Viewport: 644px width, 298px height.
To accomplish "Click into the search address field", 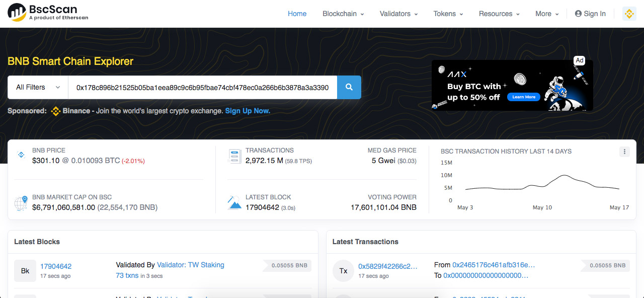I will point(202,87).
